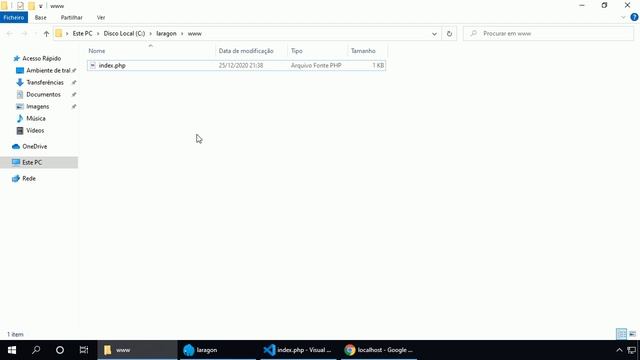Switch to details view icon
This screenshot has width=640, height=360.
click(621, 334)
